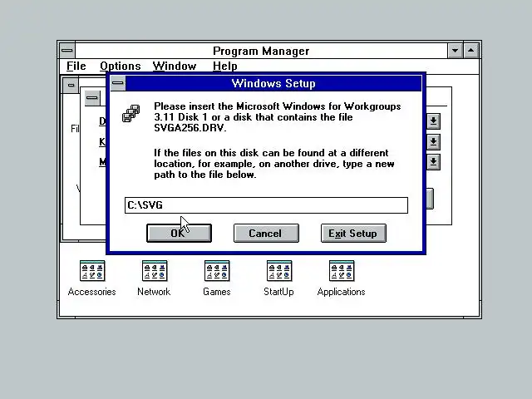Viewport: 532px width, 399px height.
Task: Open the control menu of the inner settings window
Action: click(92, 98)
